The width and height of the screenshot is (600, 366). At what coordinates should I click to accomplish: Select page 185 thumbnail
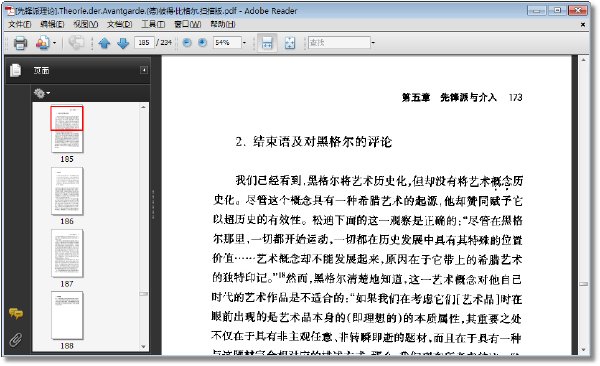coord(67,129)
